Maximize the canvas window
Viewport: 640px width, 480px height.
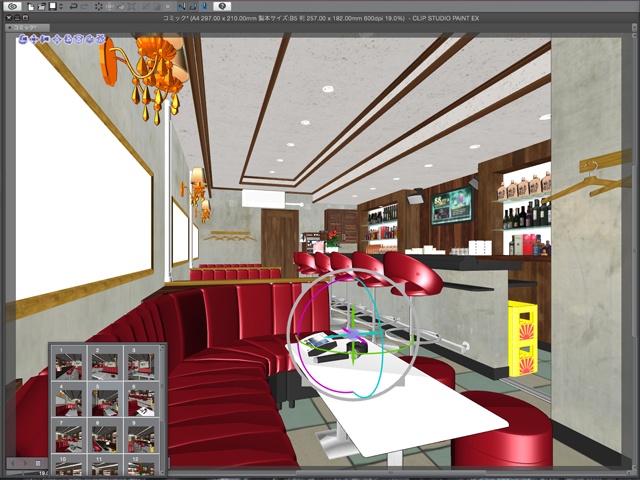(x=25, y=18)
